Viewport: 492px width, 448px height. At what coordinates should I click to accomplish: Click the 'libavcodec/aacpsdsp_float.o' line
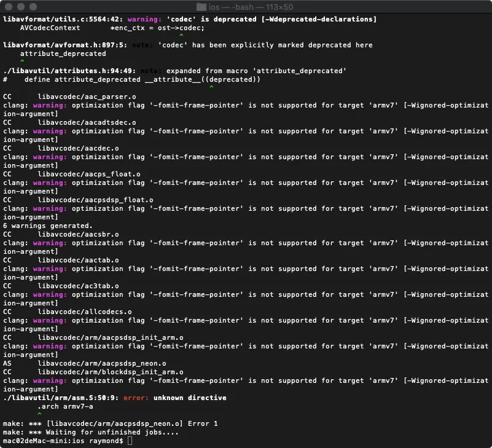(95, 200)
